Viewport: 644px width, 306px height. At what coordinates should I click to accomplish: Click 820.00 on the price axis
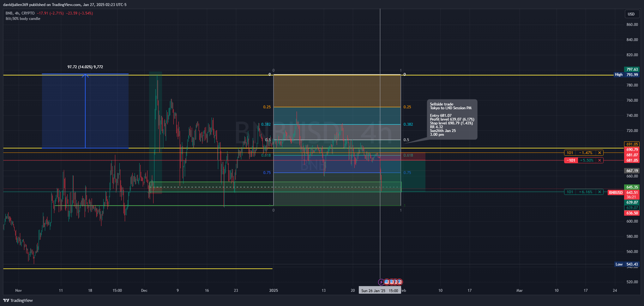(632, 55)
